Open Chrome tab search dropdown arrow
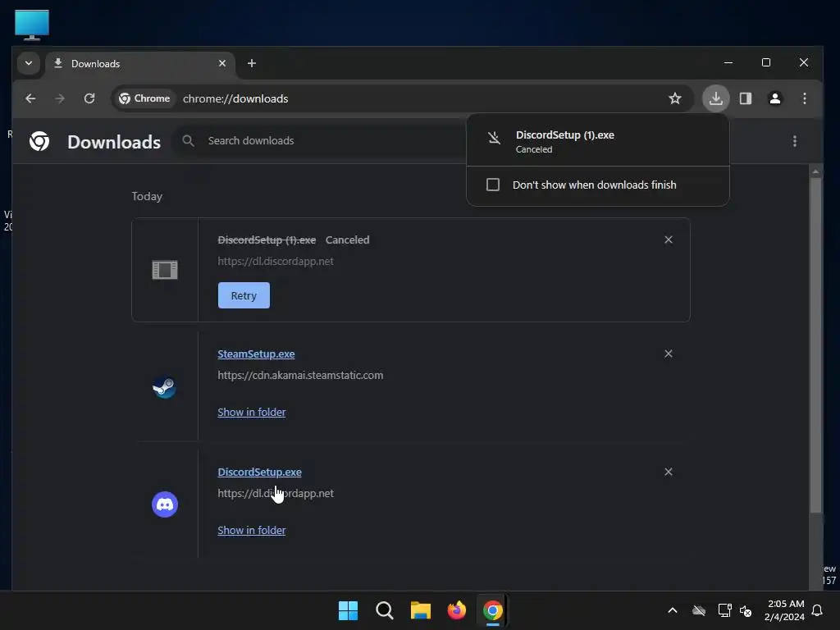Viewport: 840px width, 630px height. coord(29,63)
